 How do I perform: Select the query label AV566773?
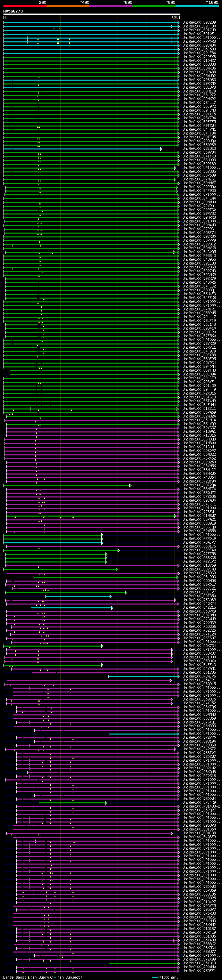[x=13, y=11]
